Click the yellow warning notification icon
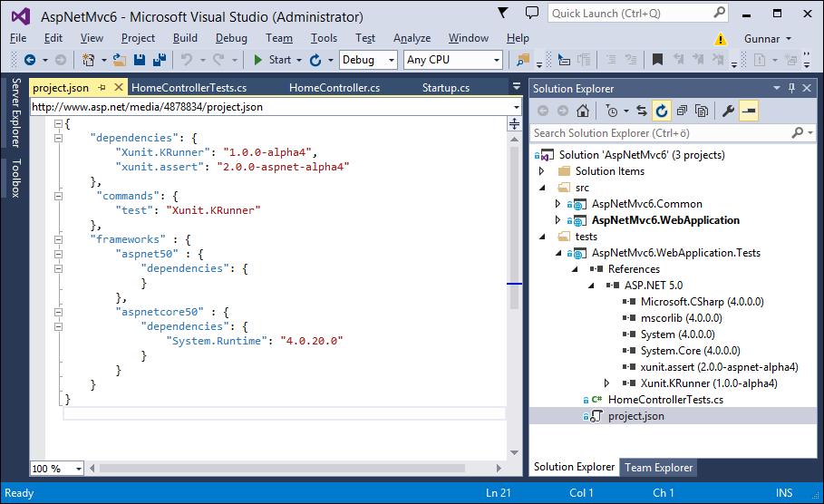Image resolution: width=824 pixels, height=504 pixels. point(720,39)
